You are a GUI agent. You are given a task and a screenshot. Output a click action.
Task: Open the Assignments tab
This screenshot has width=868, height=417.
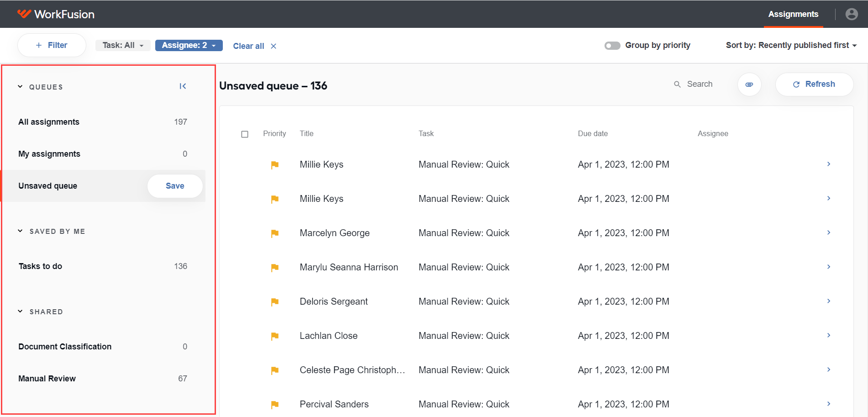(793, 14)
